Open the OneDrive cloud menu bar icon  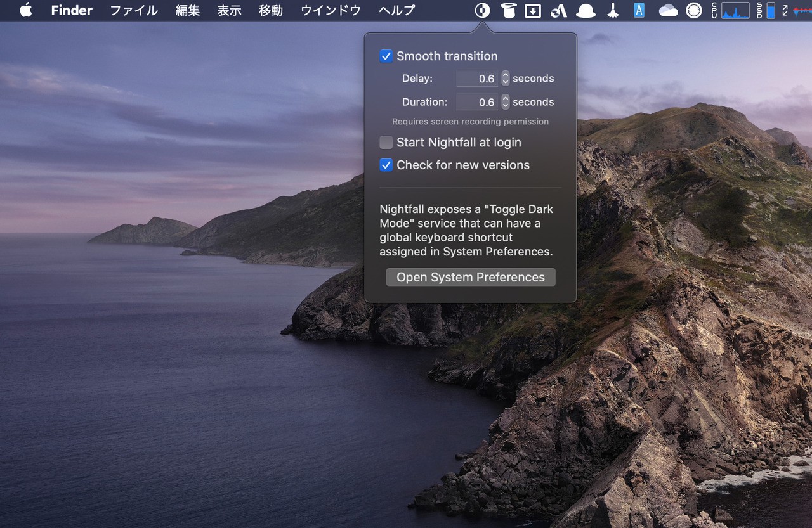click(x=668, y=10)
